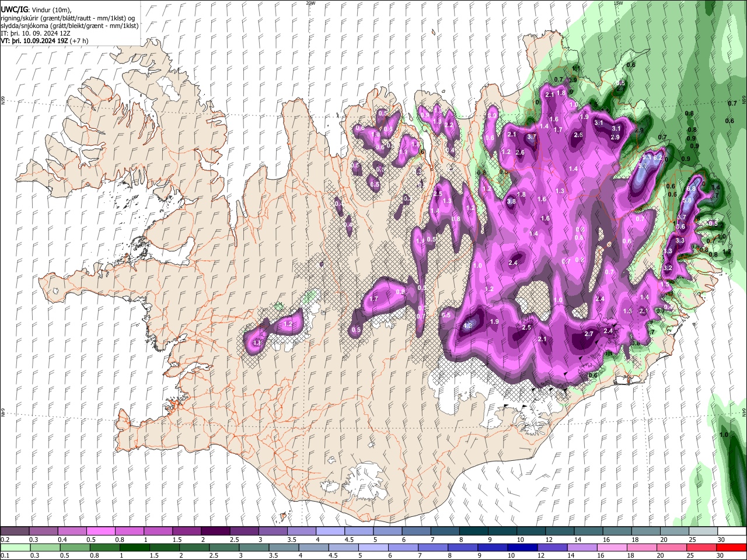Image resolution: width=747 pixels, height=560 pixels.
Task: Click the bottom legend row swatch starting at 8
Action: 463,548
